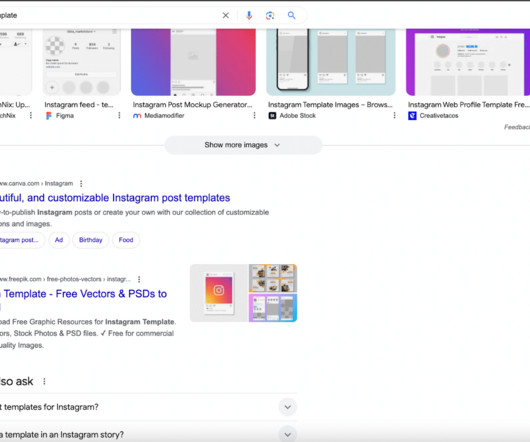This screenshot has height=442, width=530.
Task: Open three-dot menu for Adobe Stock image result
Action: [x=394, y=116]
